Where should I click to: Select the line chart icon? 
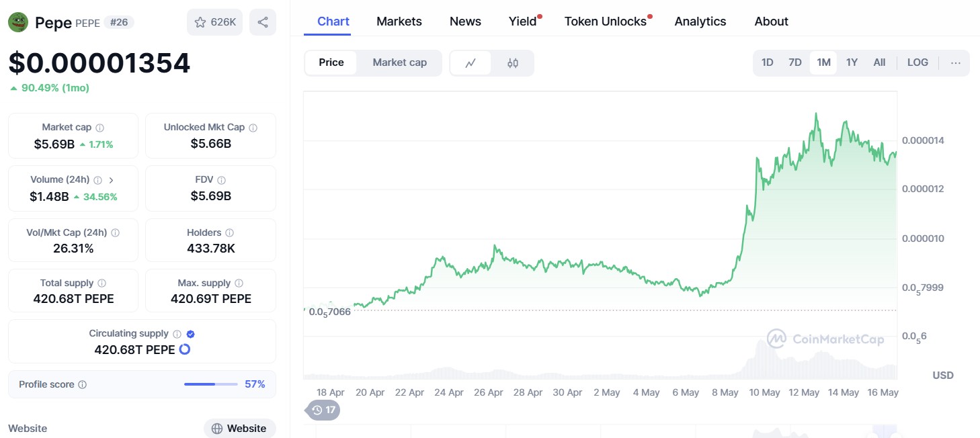pyautogui.click(x=471, y=62)
